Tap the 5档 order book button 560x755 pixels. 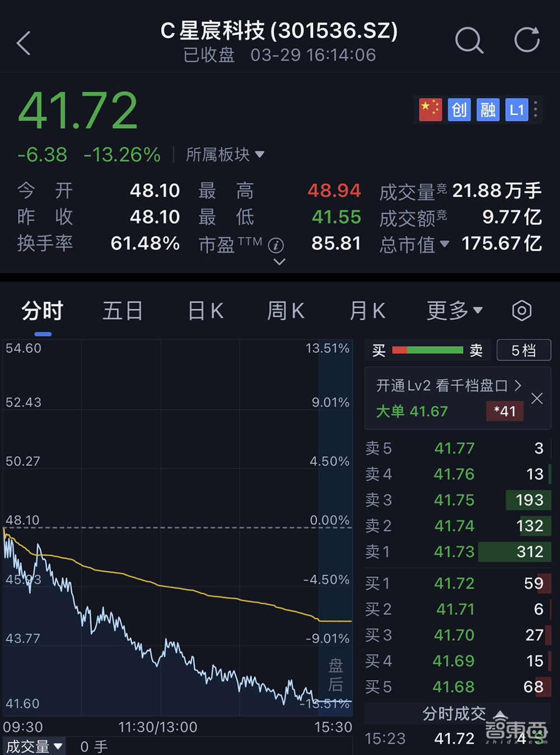click(x=524, y=349)
